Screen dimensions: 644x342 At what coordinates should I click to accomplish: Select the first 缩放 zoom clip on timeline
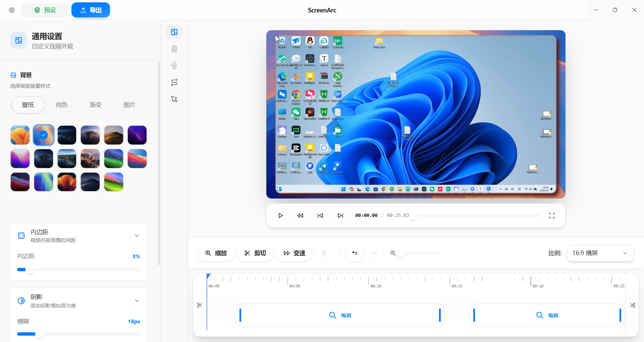(x=340, y=315)
